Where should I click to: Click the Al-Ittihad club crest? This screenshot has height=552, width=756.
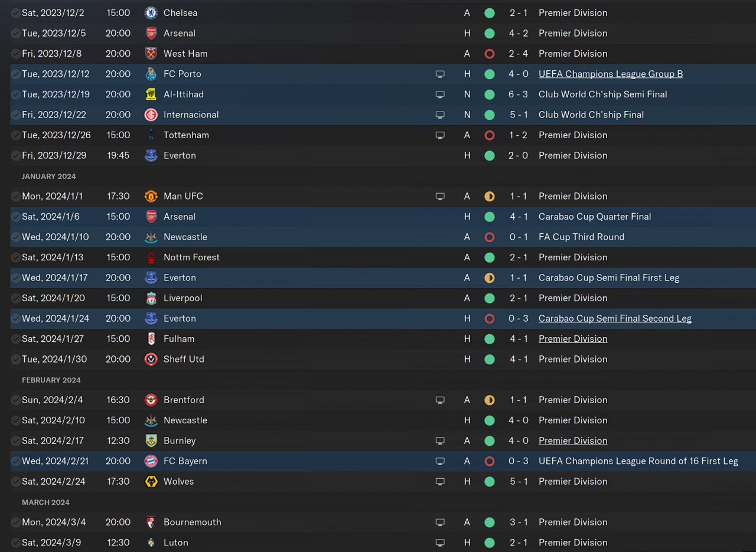point(151,94)
